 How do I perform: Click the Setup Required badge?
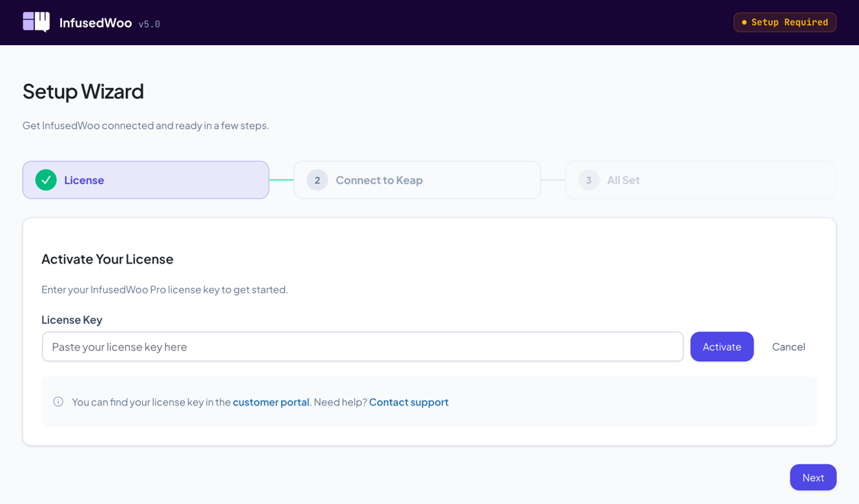pos(785,22)
